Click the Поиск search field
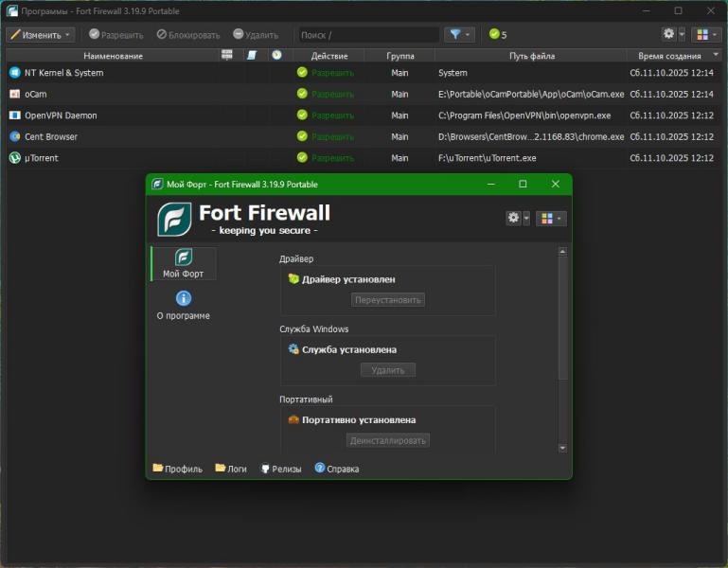This screenshot has height=568, width=728. point(367,35)
